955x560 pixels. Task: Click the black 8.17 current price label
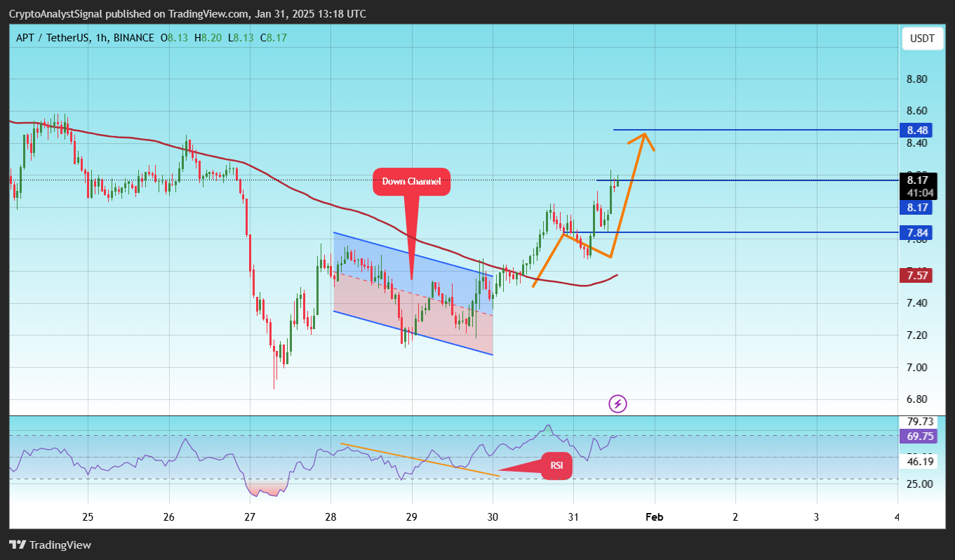tap(918, 180)
